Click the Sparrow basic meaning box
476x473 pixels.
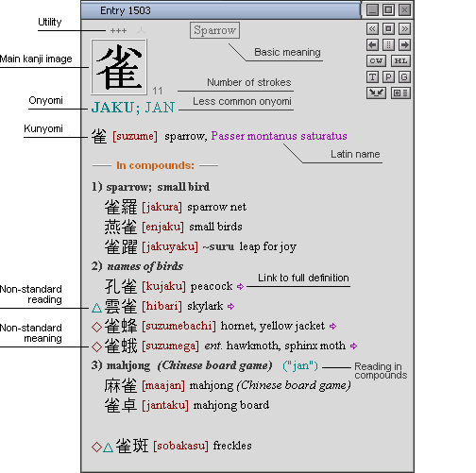click(214, 30)
